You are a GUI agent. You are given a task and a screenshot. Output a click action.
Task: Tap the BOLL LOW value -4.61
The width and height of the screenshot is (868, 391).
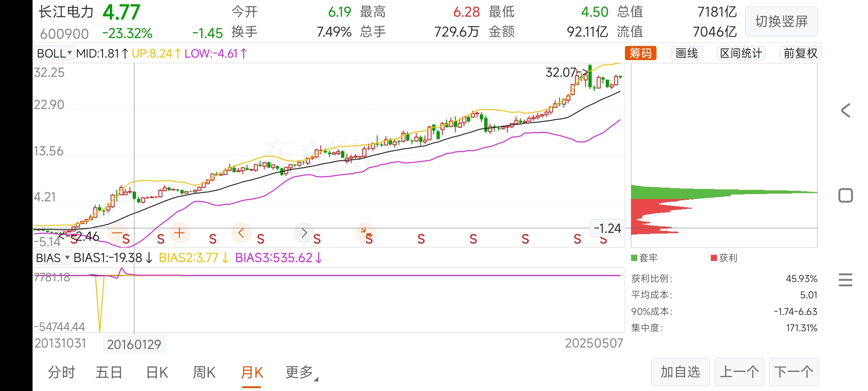pos(225,53)
